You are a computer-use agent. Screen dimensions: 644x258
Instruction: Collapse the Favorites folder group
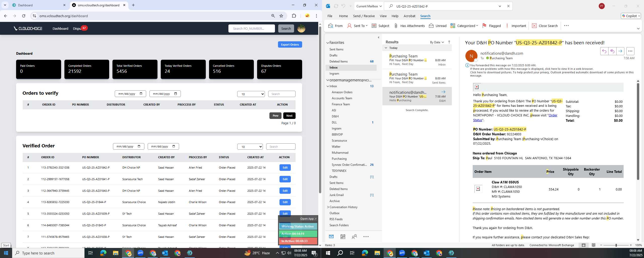(x=328, y=43)
